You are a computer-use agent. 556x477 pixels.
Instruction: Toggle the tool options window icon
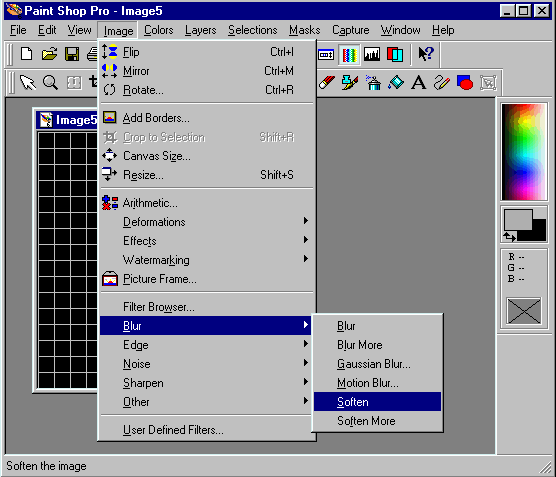pyautogui.click(x=326, y=55)
